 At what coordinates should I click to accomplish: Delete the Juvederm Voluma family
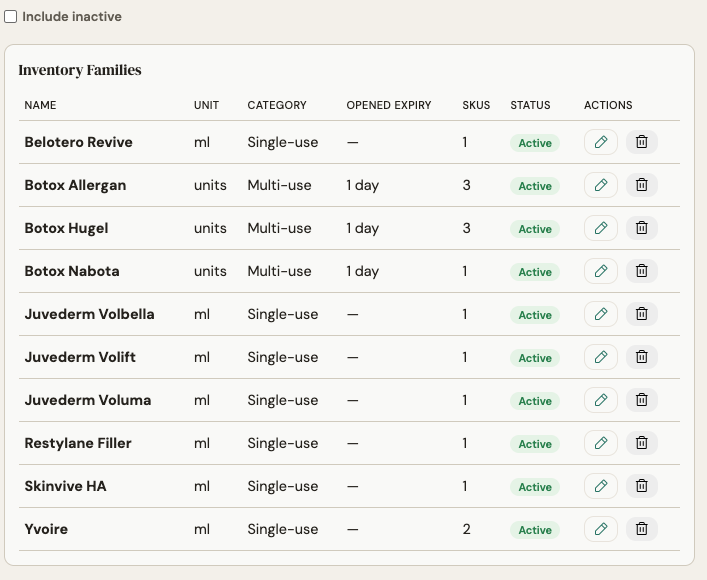click(x=642, y=400)
